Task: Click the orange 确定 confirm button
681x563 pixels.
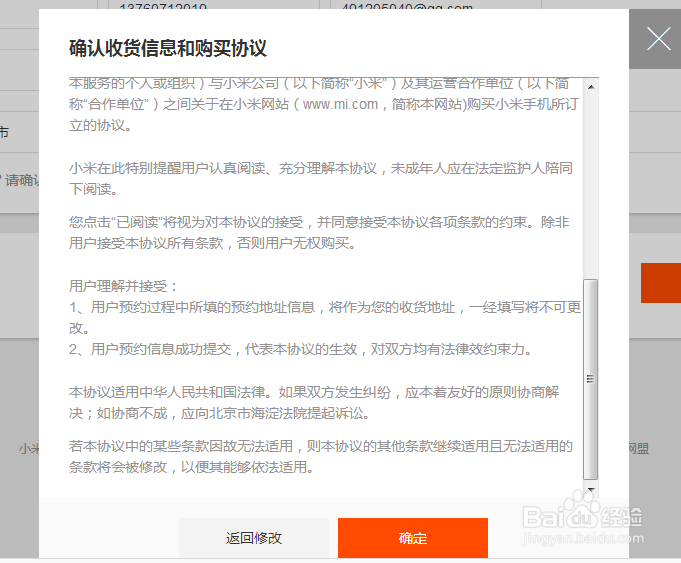Action: click(413, 538)
